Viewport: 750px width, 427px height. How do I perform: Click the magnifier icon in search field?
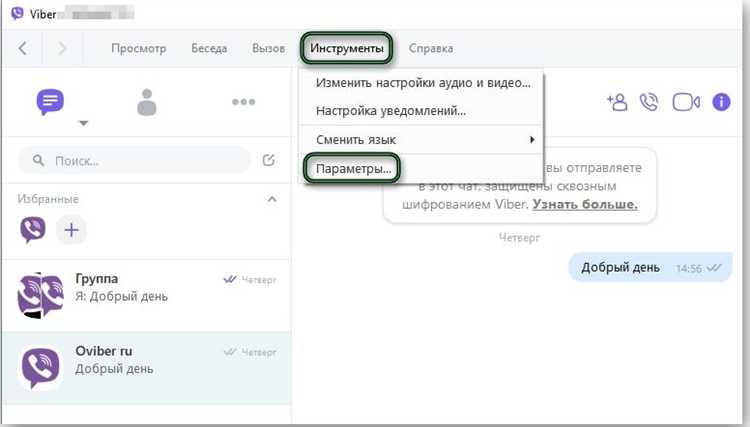tap(38, 160)
